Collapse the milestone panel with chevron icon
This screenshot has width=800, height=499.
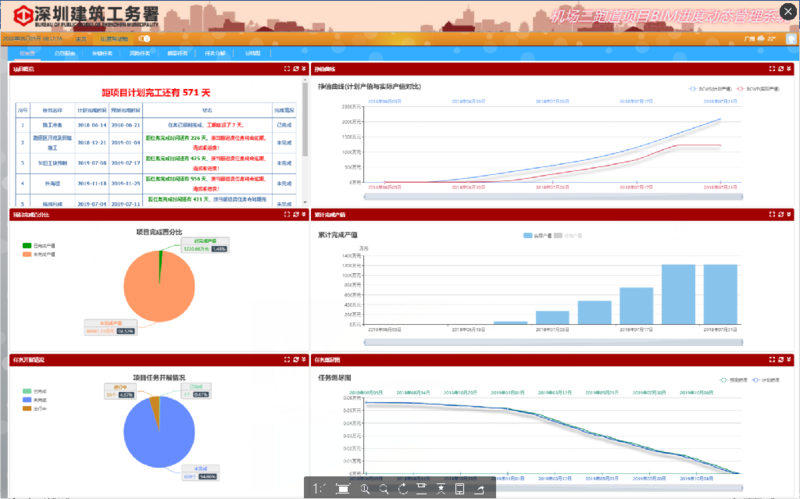point(303,69)
